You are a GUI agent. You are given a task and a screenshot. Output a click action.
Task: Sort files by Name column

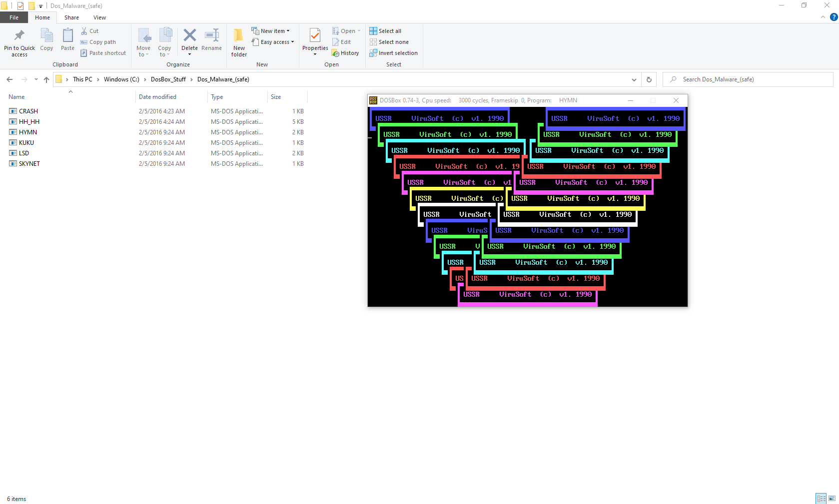16,97
